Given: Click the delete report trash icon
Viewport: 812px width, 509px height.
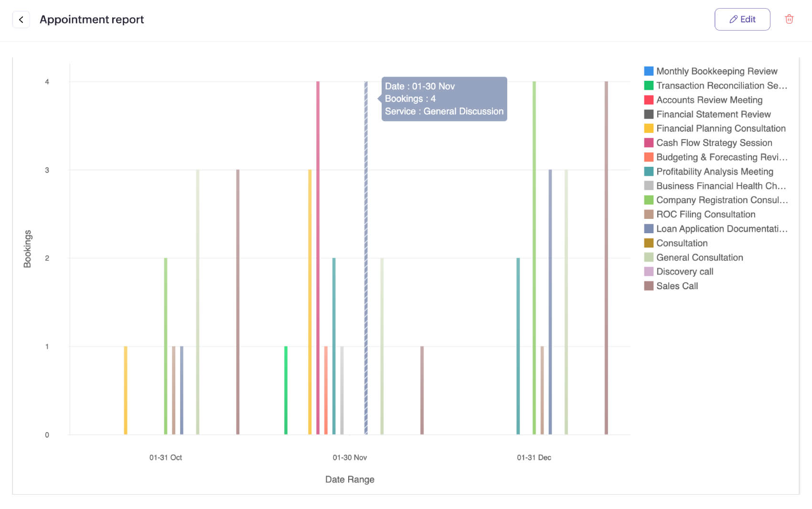Looking at the screenshot, I should [789, 19].
